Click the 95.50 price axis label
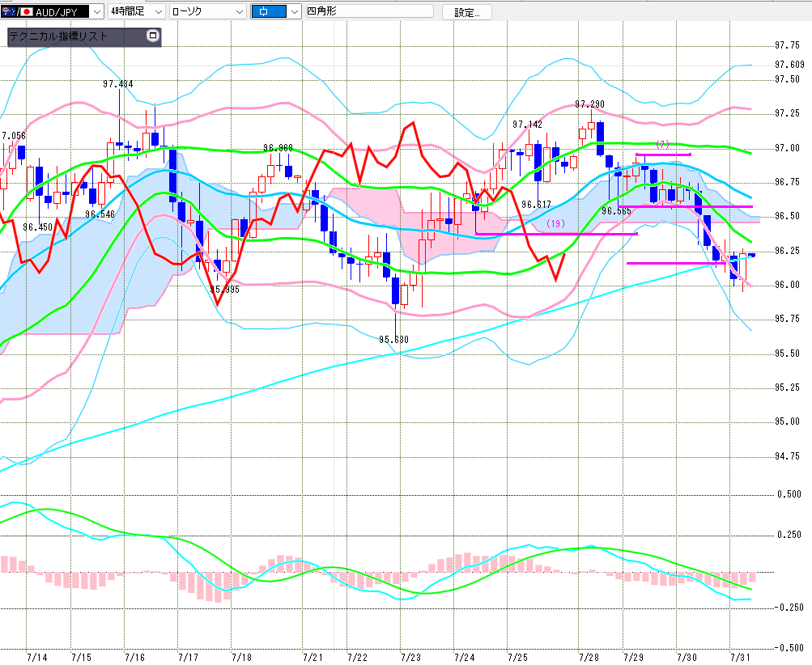The height and width of the screenshot is (665, 812). tap(787, 354)
